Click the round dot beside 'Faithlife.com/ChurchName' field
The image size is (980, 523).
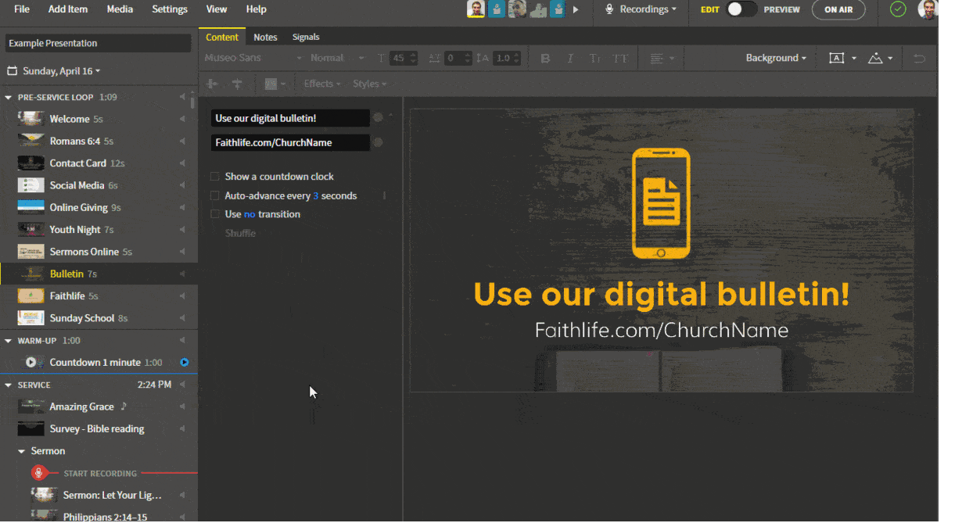378,142
